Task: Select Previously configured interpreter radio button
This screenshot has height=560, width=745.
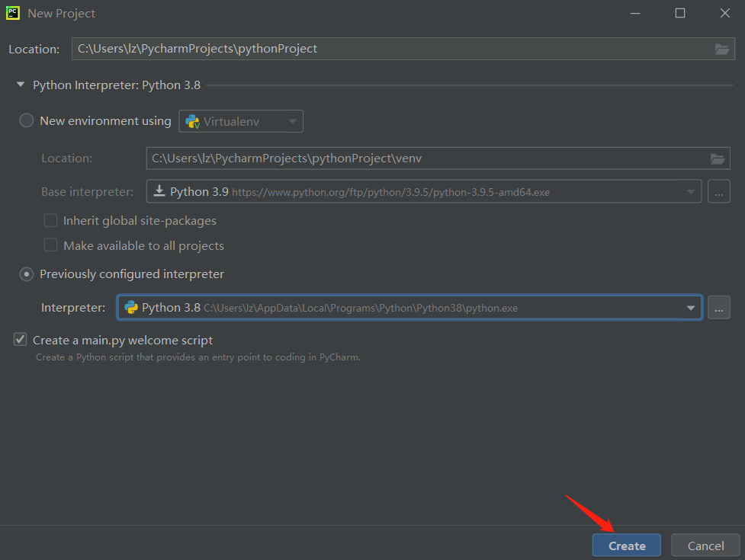Action: [27, 274]
